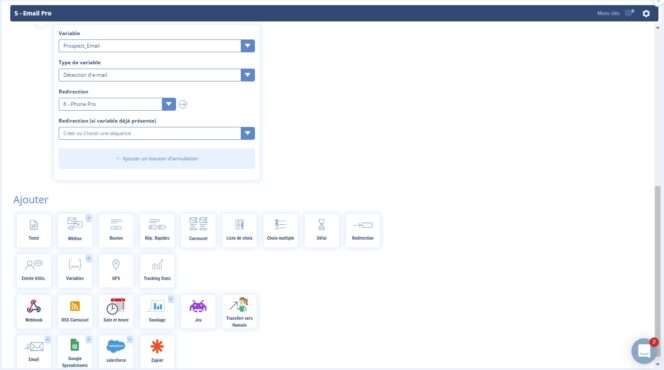Expand the Type de variable dropdown
The height and width of the screenshot is (370, 664).
157,75
